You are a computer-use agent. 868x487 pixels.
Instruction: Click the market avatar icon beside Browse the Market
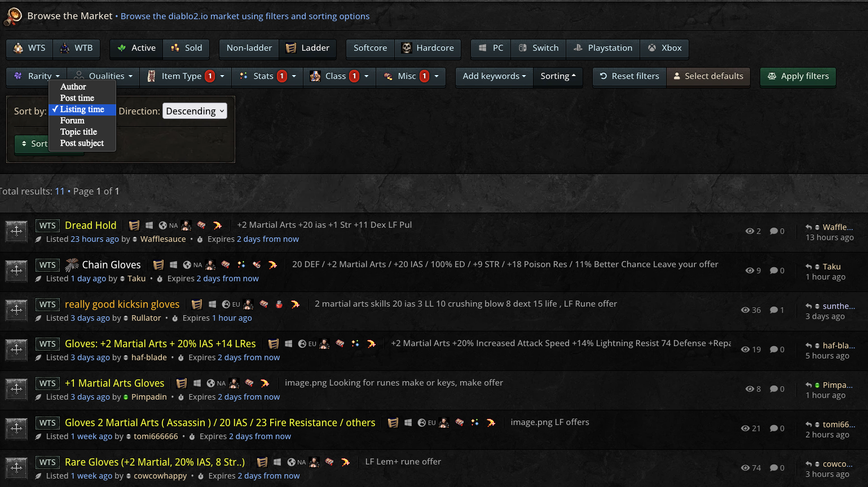[x=13, y=16]
